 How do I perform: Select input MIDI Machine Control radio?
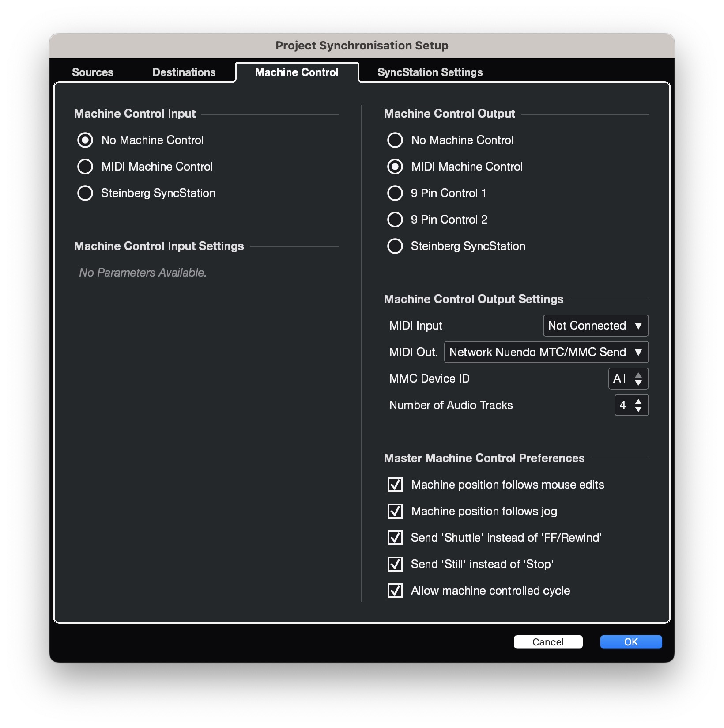click(x=85, y=167)
